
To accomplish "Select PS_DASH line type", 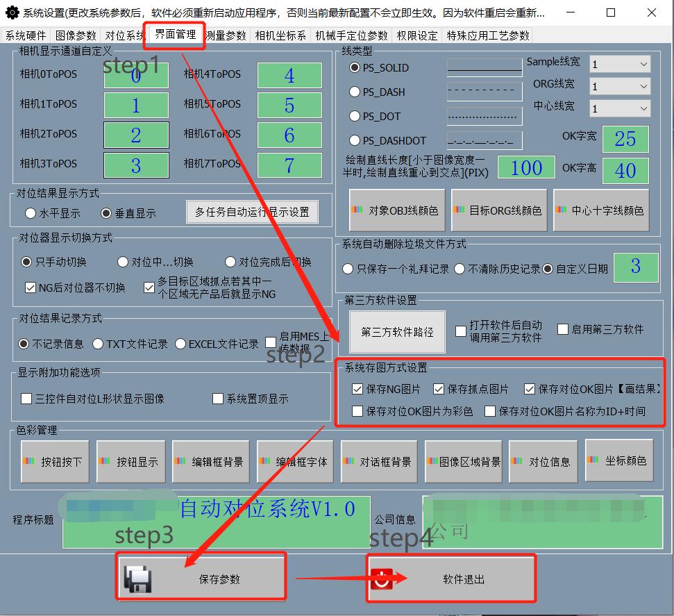I will pos(354,92).
